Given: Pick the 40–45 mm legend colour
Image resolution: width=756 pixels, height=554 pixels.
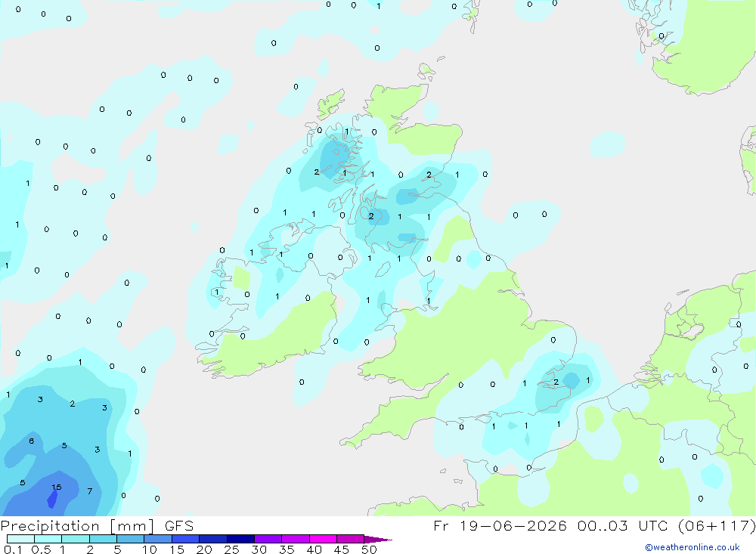Looking at the screenshot, I should [x=323, y=539].
